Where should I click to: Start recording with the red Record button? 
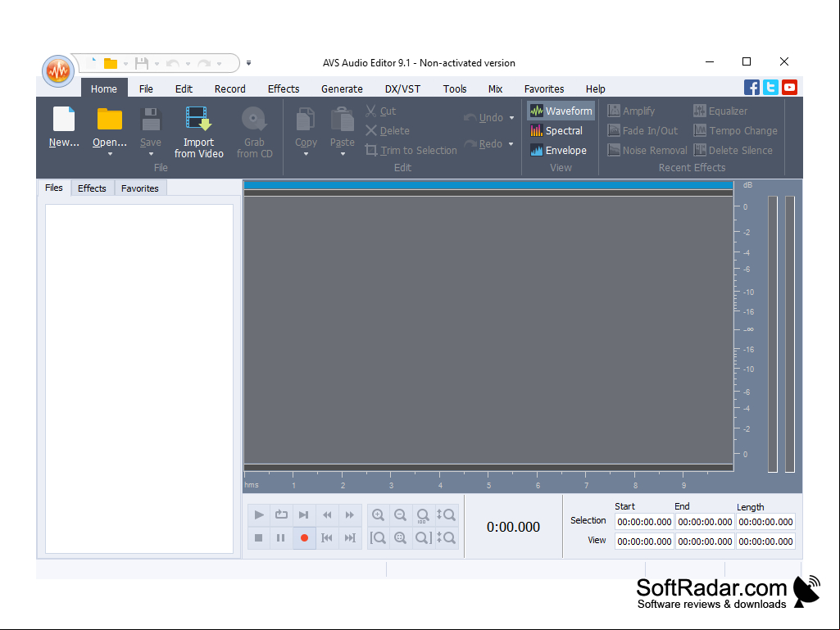[304, 538]
